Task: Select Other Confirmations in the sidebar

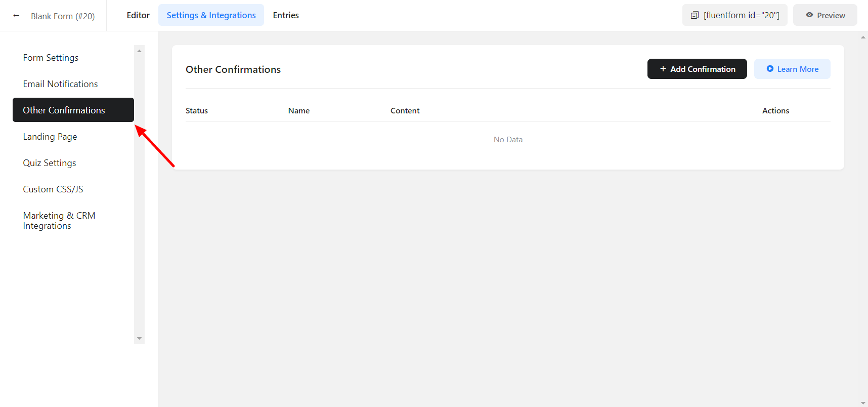Action: tap(64, 110)
